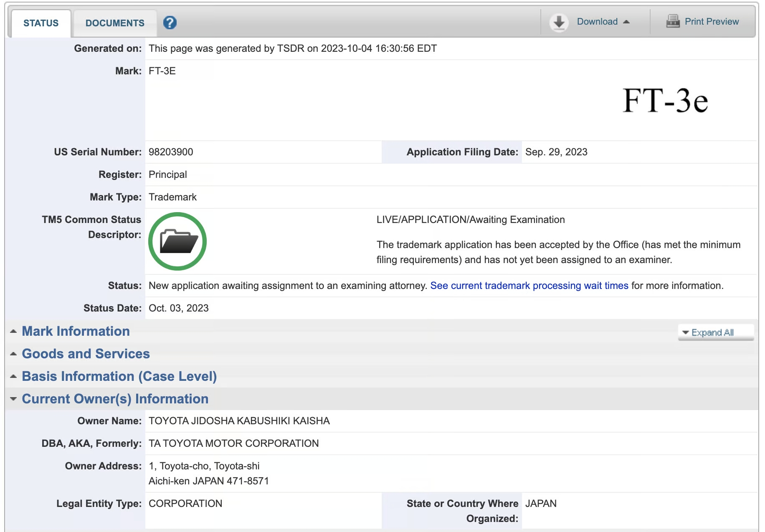Click the Application Filing Date label
This screenshot has width=765, height=532.
tap(462, 152)
